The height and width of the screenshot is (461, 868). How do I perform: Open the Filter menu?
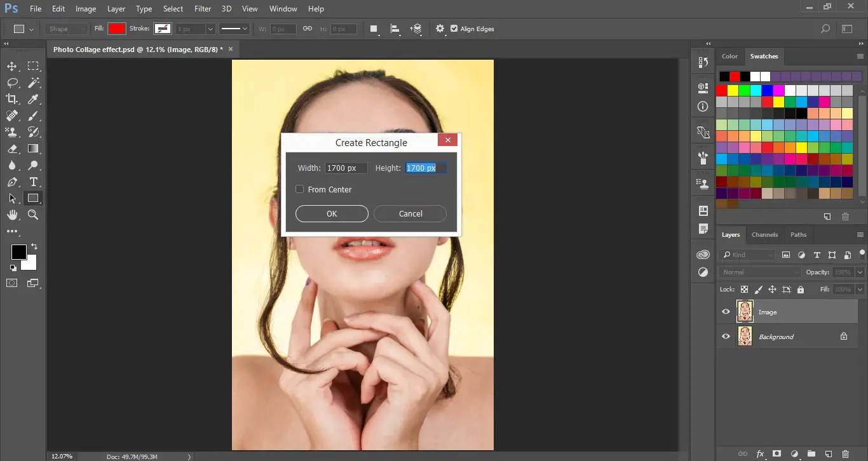coord(202,8)
